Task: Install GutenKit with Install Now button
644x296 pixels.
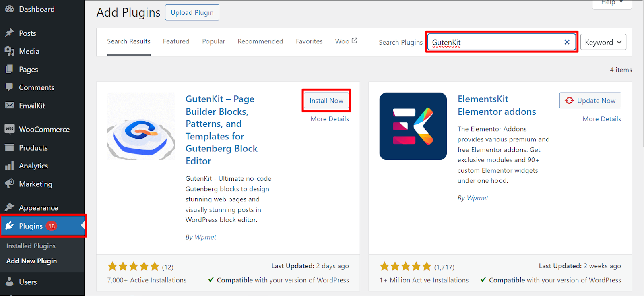Action: click(x=326, y=100)
